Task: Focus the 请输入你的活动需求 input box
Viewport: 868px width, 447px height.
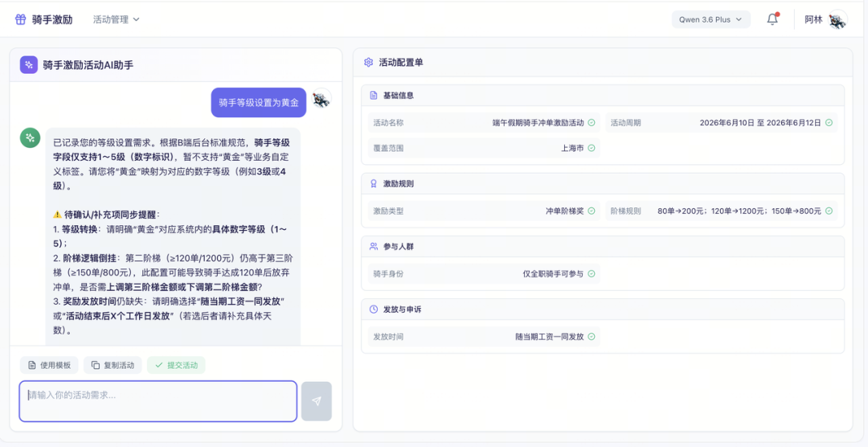Action: [x=158, y=401]
